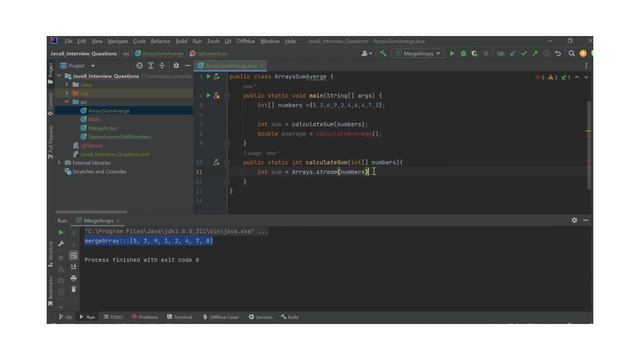The width and height of the screenshot is (640, 360).
Task: Switch to the ArraysSumAverge.java editor tab
Action: 231,66
